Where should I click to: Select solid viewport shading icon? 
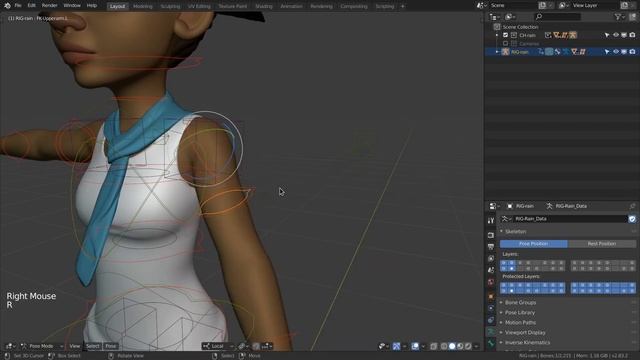coord(452,346)
